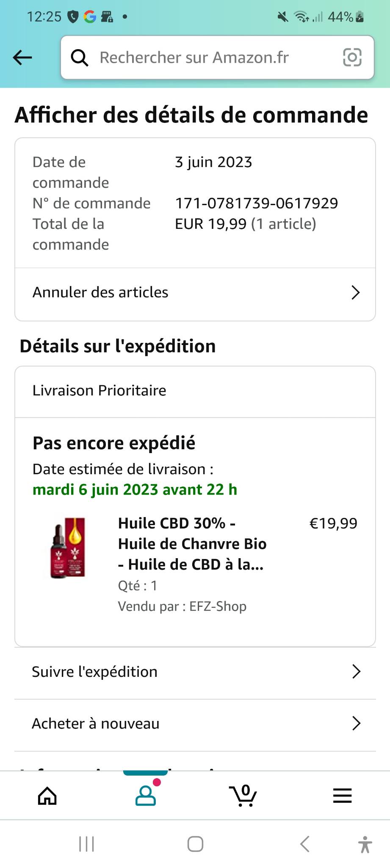Viewport: 390px width, 868px height.
Task: Open the Huile CBD 30% product link
Action: pyautogui.click(x=192, y=544)
